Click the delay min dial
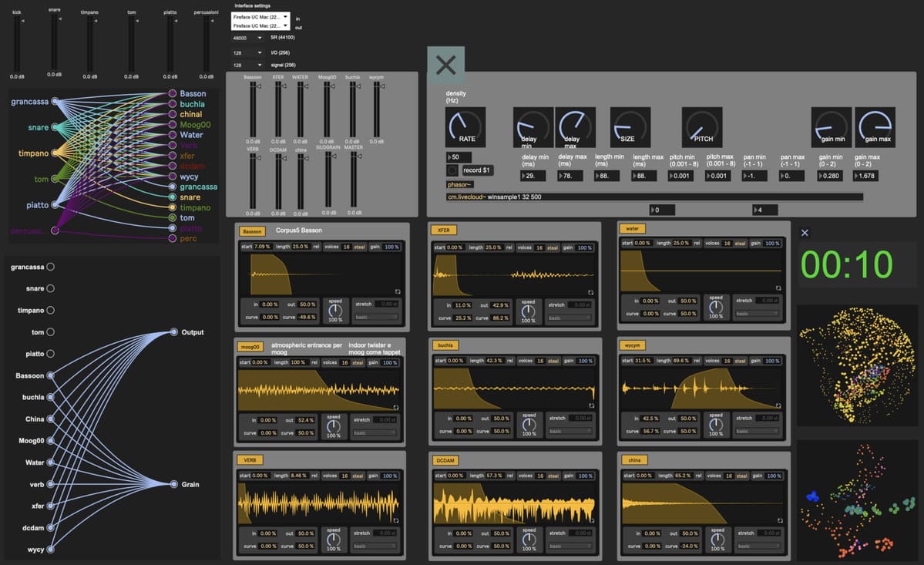The image size is (924, 565). (533, 126)
